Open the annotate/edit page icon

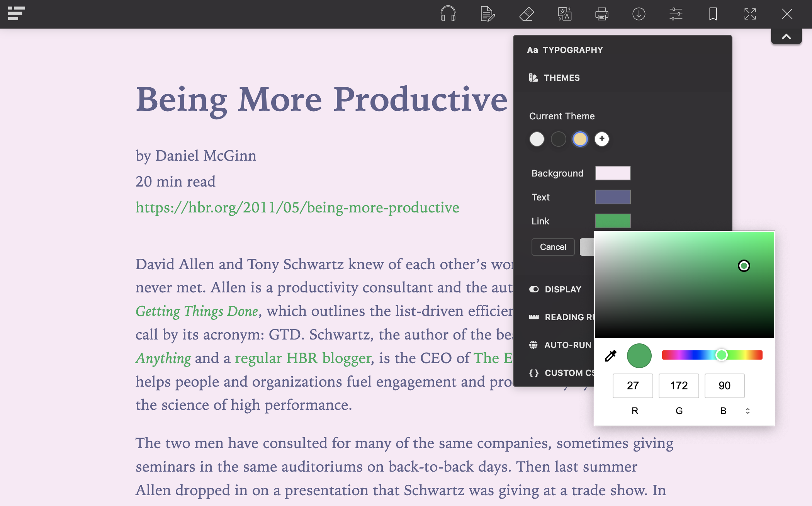coord(488,14)
